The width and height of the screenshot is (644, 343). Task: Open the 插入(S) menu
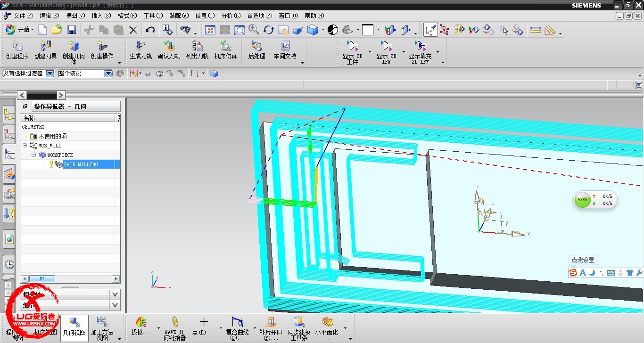coord(101,16)
